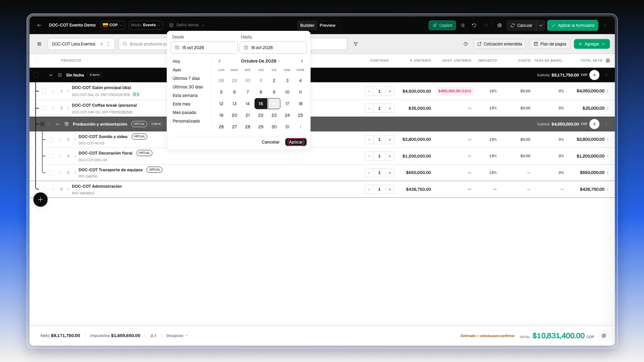Open Plan de pagos
644x362 pixels.
click(x=550, y=44)
